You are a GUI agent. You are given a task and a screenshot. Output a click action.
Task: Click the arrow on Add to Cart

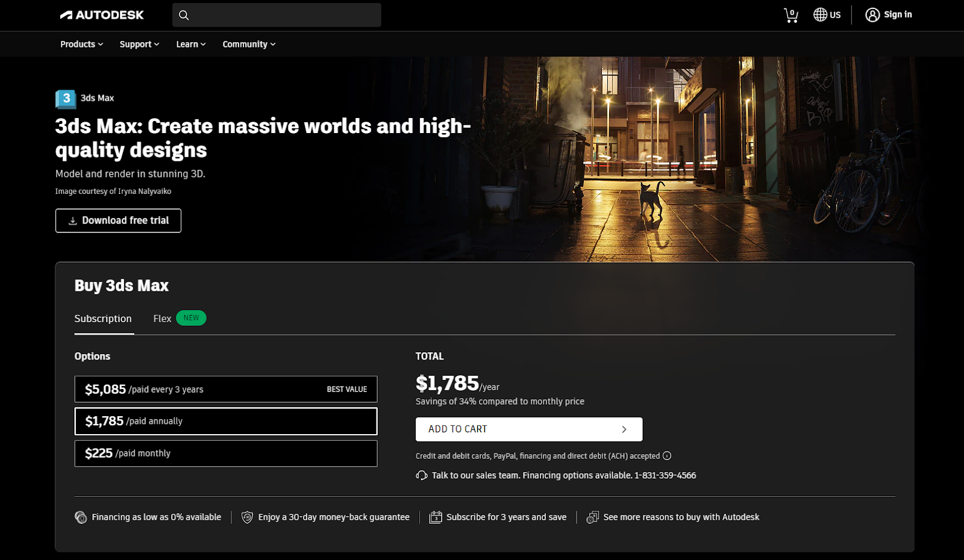[624, 429]
